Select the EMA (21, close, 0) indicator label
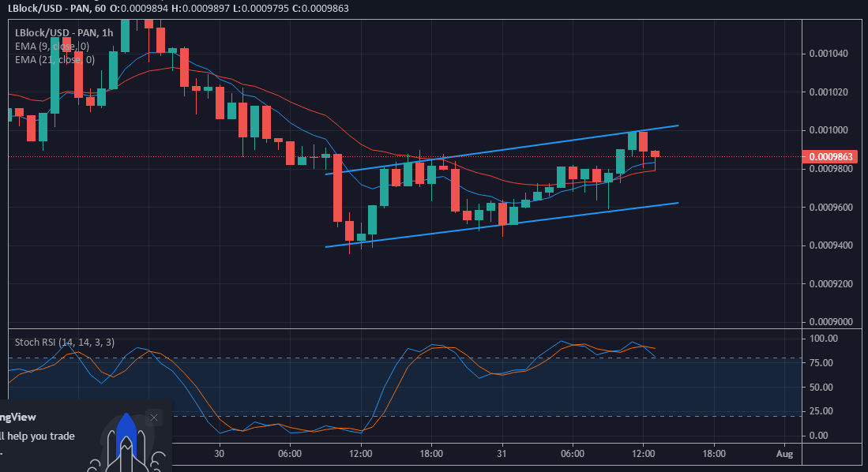The width and height of the screenshot is (868, 472). click(x=54, y=59)
